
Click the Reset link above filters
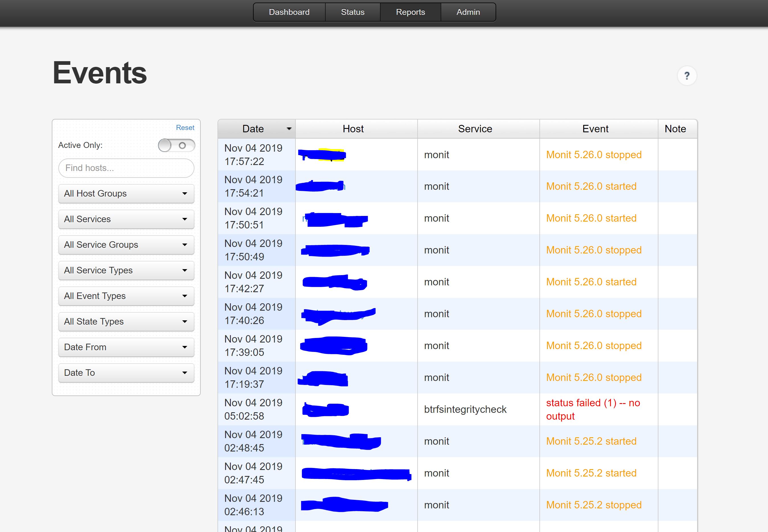[x=185, y=127]
